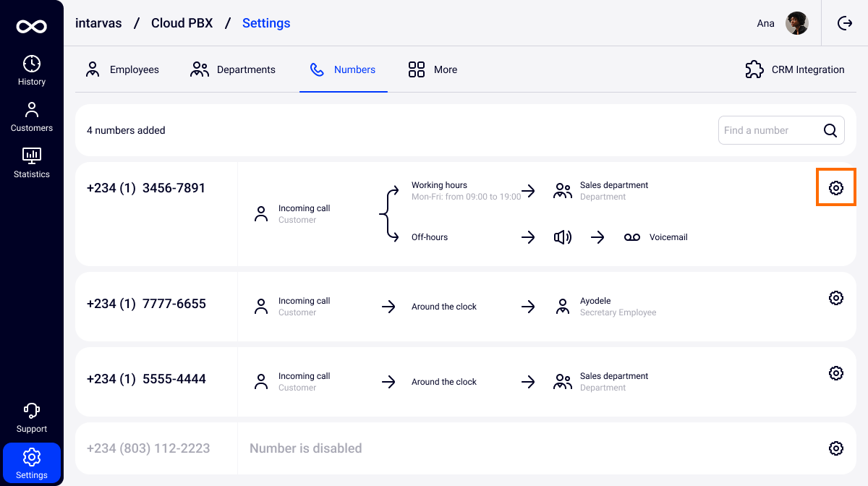
Task: Click the infinity logo in sidebar
Action: [32, 27]
